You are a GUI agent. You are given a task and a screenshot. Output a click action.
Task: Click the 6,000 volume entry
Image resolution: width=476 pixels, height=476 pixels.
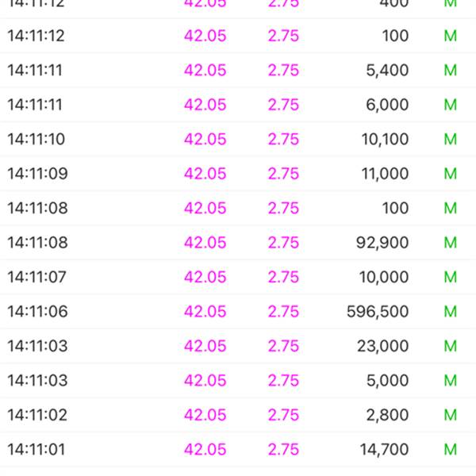click(389, 105)
